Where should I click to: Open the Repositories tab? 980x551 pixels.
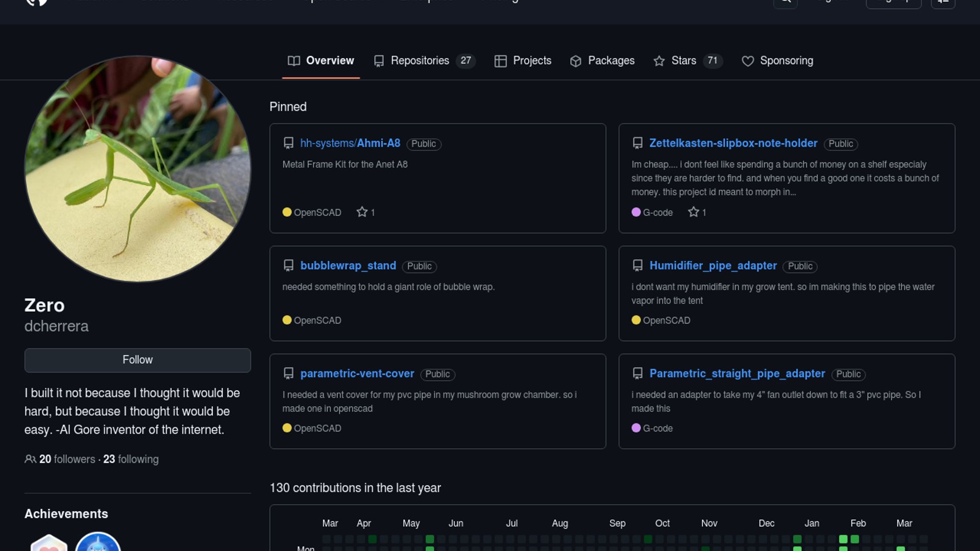pos(420,61)
